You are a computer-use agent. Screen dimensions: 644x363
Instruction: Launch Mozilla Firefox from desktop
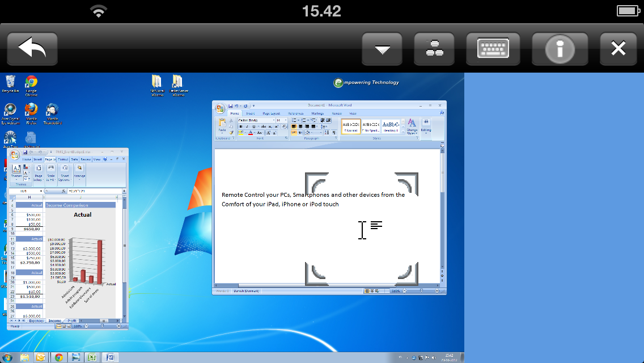click(31, 109)
